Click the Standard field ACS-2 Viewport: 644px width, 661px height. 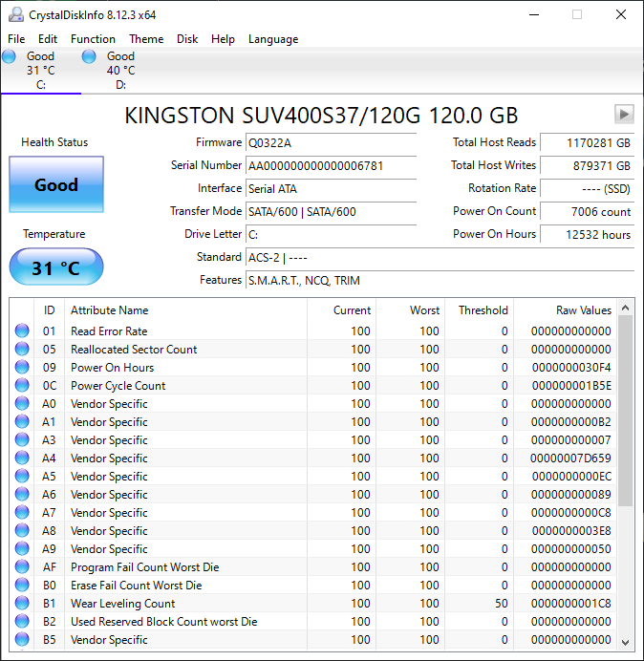point(440,257)
